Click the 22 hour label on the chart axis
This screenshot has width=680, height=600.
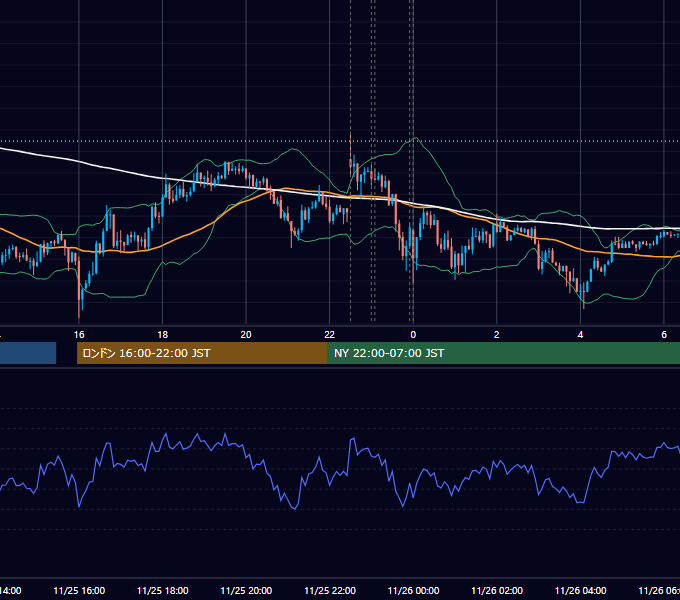click(330, 334)
